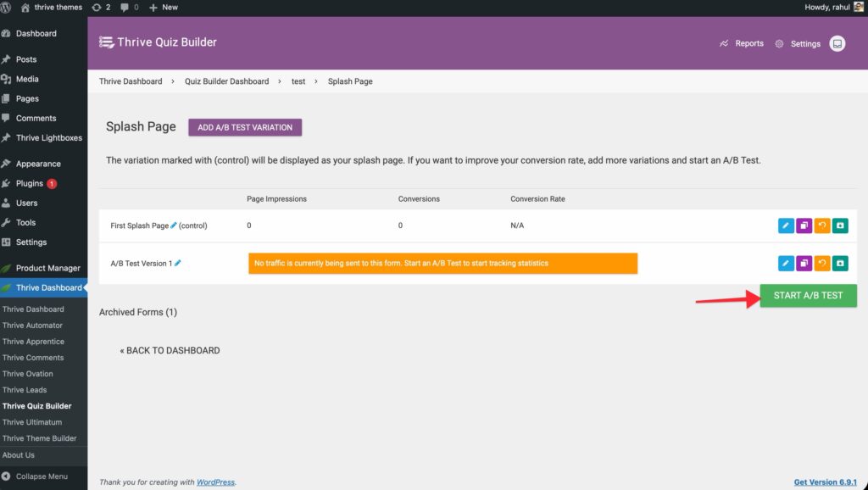Click the Back to Dashboard link

pyautogui.click(x=170, y=350)
